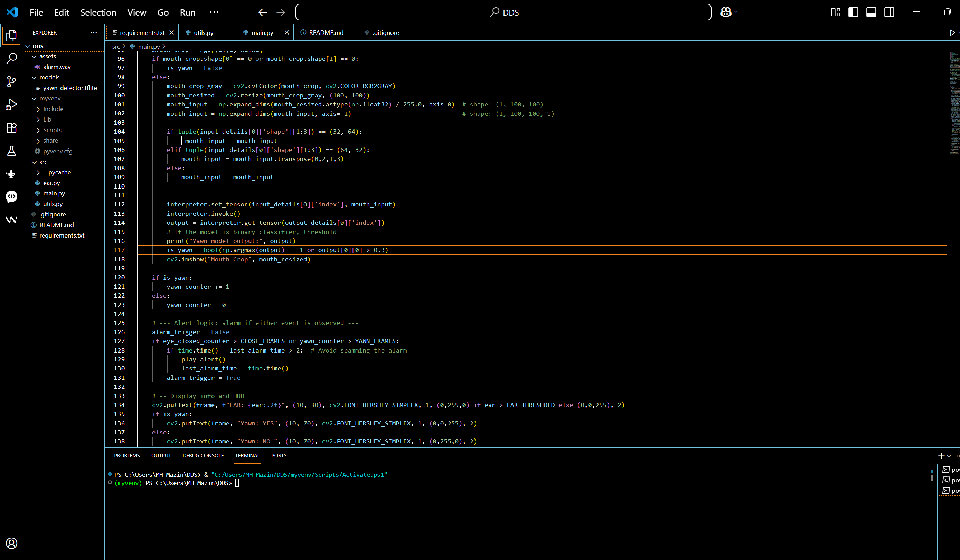This screenshot has height=560, width=960.
Task: Open ear.py from the explorer
Action: click(x=51, y=183)
